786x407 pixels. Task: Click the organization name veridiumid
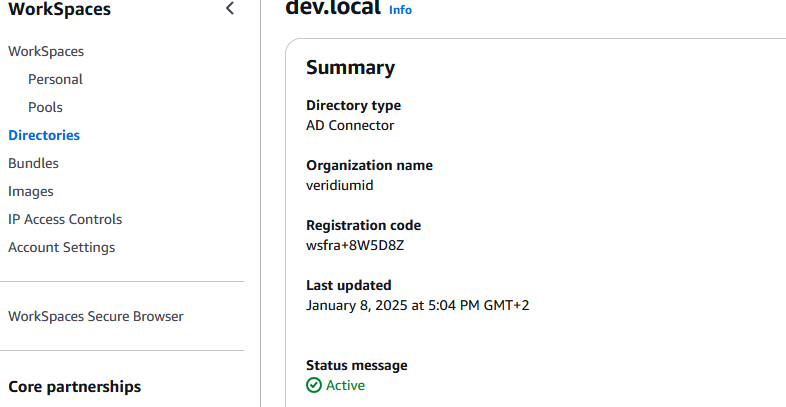click(x=340, y=185)
